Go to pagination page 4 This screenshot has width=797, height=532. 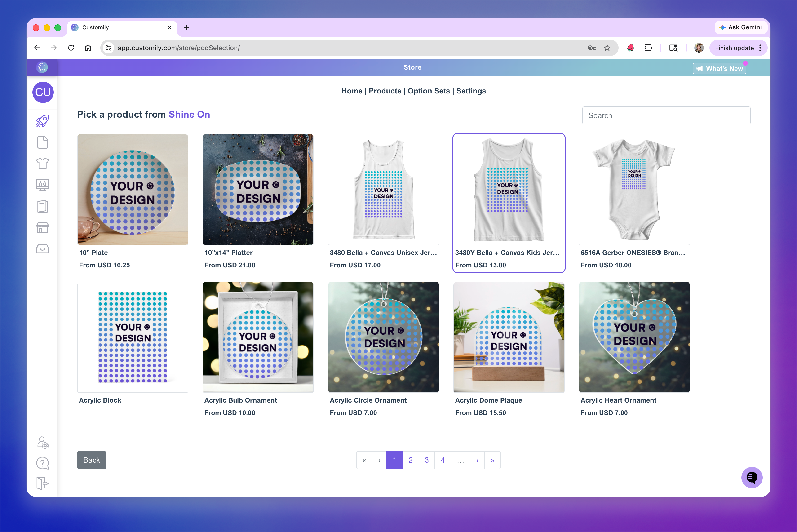[443, 460]
